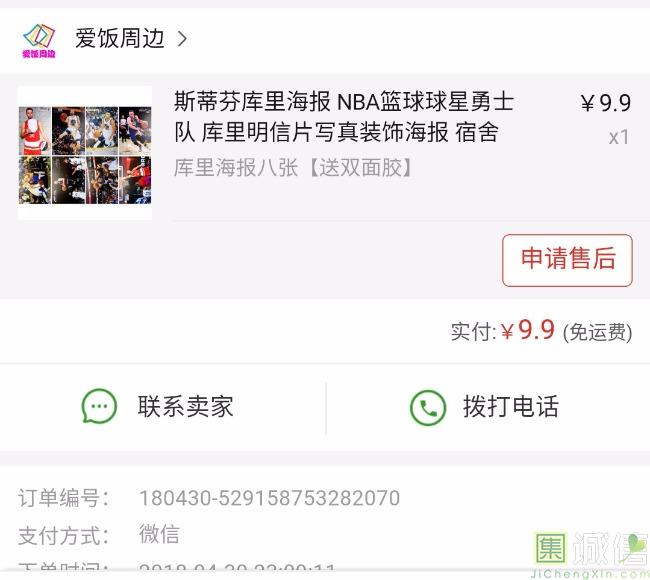The width and height of the screenshot is (650, 580).
Task: Click the 集诚信 watermark logo
Action: 591,554
